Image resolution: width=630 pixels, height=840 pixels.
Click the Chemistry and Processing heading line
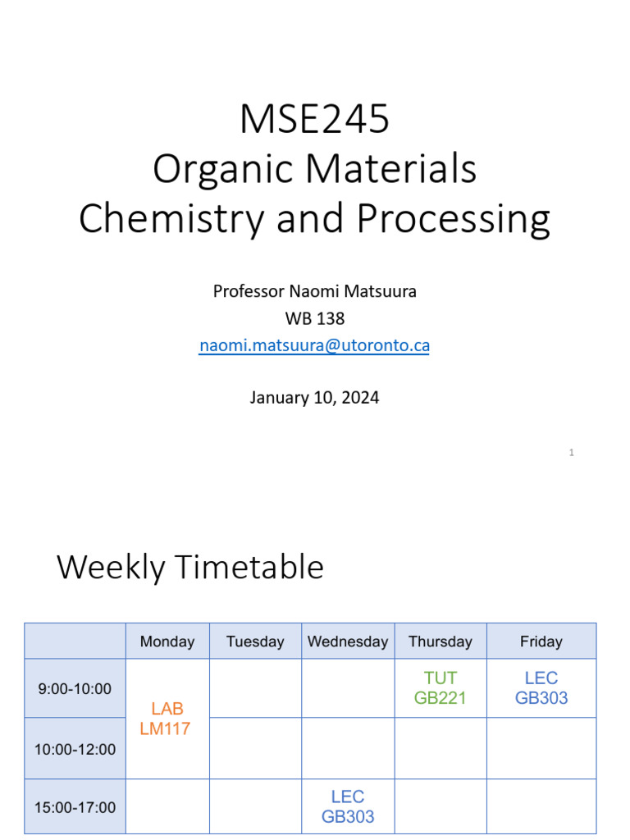click(x=315, y=220)
